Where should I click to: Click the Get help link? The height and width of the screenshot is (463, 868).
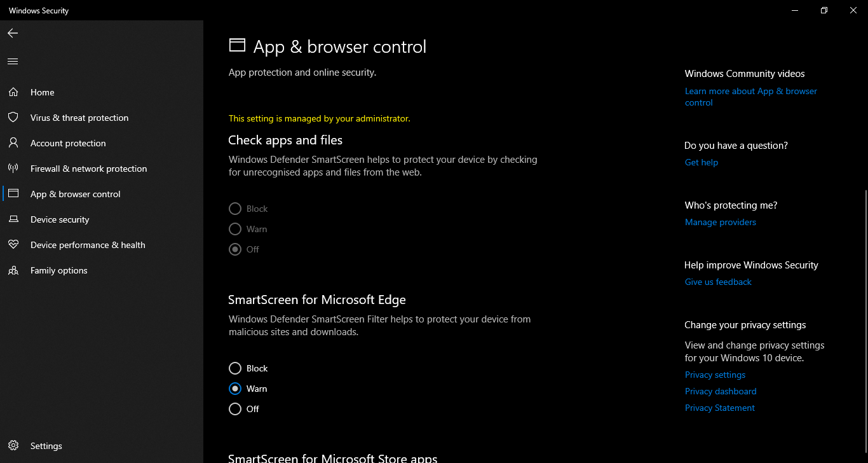[x=702, y=162]
